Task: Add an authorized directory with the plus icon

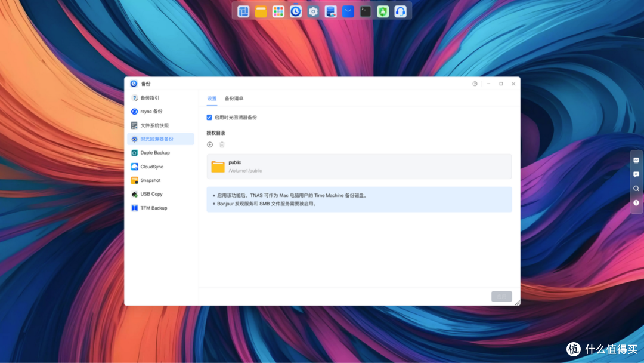Action: point(210,144)
